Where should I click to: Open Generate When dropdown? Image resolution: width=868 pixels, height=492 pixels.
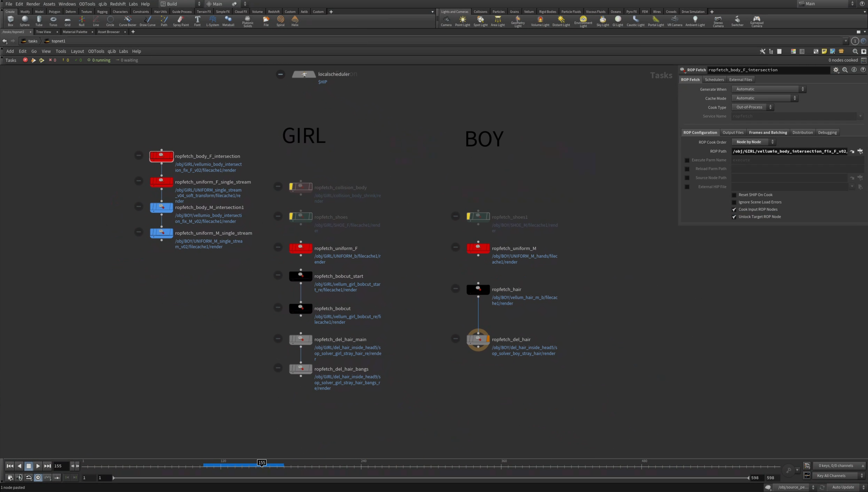[x=768, y=89]
